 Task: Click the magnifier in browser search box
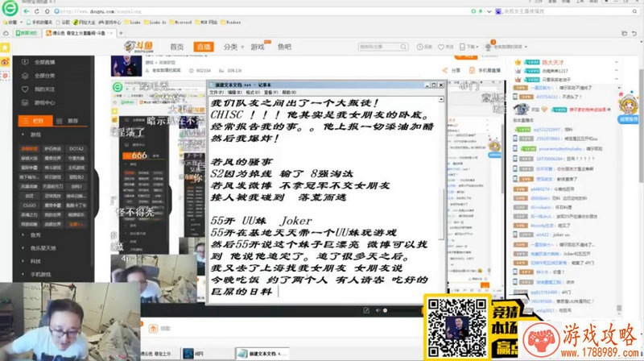tap(635, 11)
